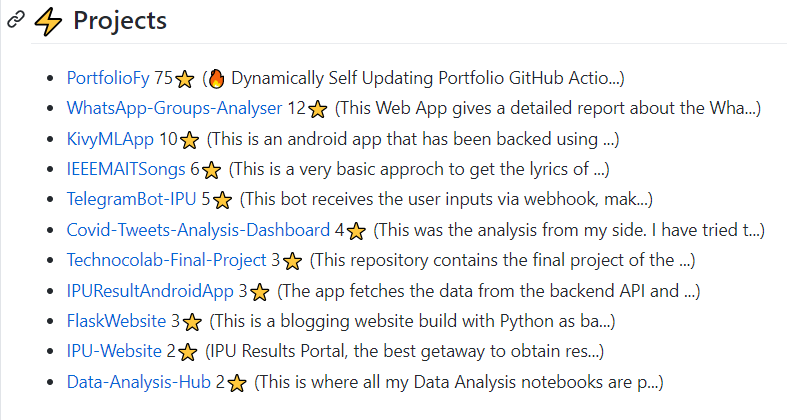Click the fire emoji in PortfolioFy description
The height and width of the screenshot is (420, 787).
pos(216,78)
